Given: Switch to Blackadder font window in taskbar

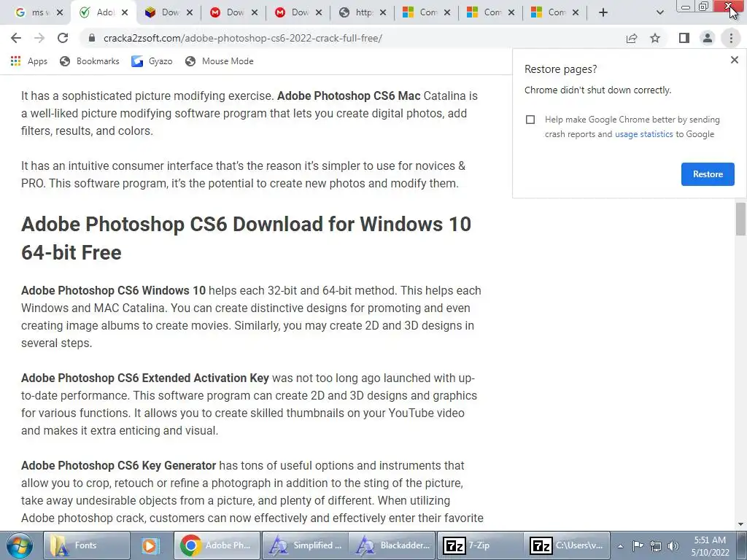Looking at the screenshot, I should [392, 545].
